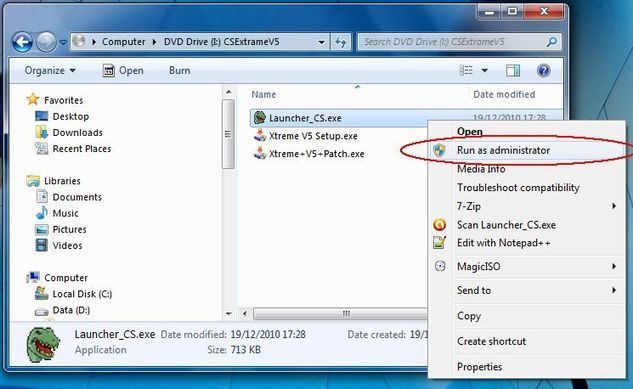Expand the view options dropdown arrow
This screenshot has width=633, height=389.
pos(485,71)
